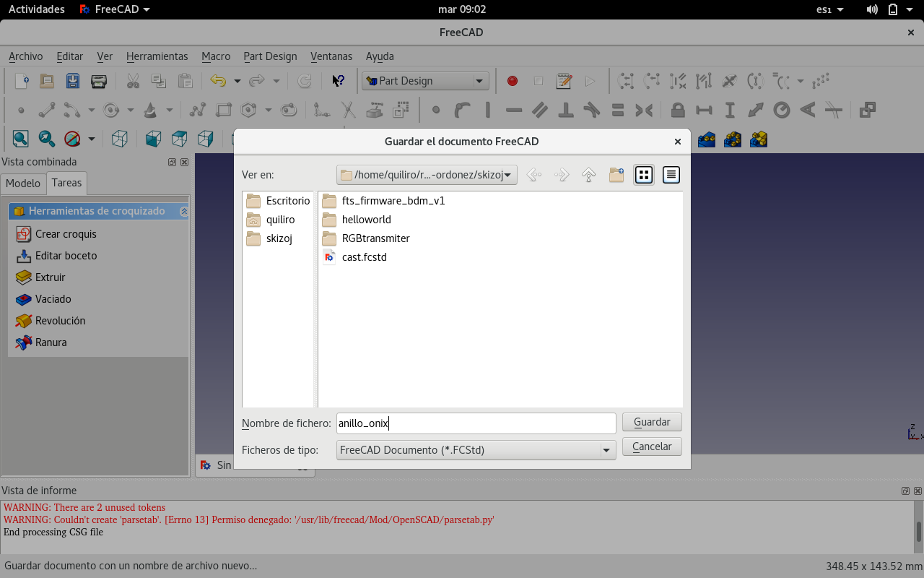Viewport: 924px width, 578px height.
Task: Toggle icon list view in save dialog
Action: point(644,175)
